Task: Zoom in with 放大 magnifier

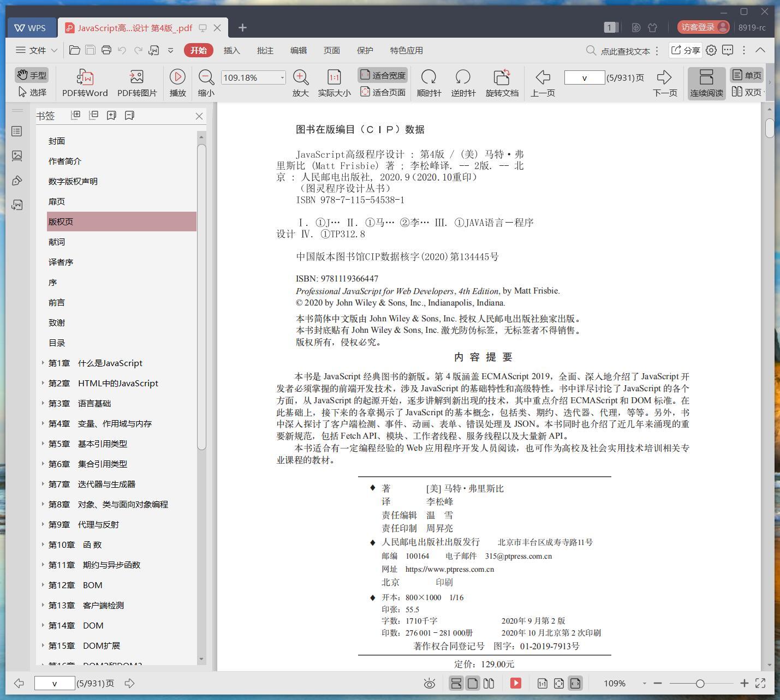Action: 300,83
